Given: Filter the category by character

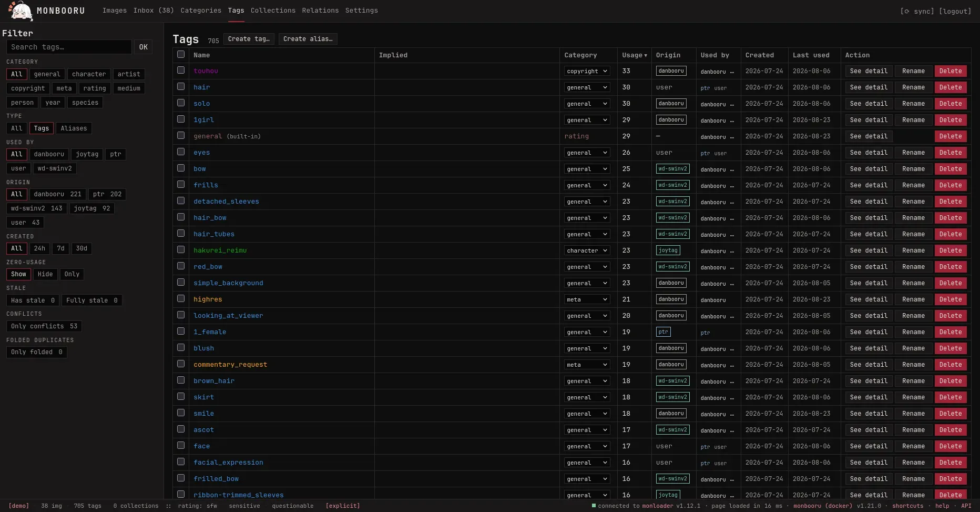Looking at the screenshot, I should coord(89,74).
